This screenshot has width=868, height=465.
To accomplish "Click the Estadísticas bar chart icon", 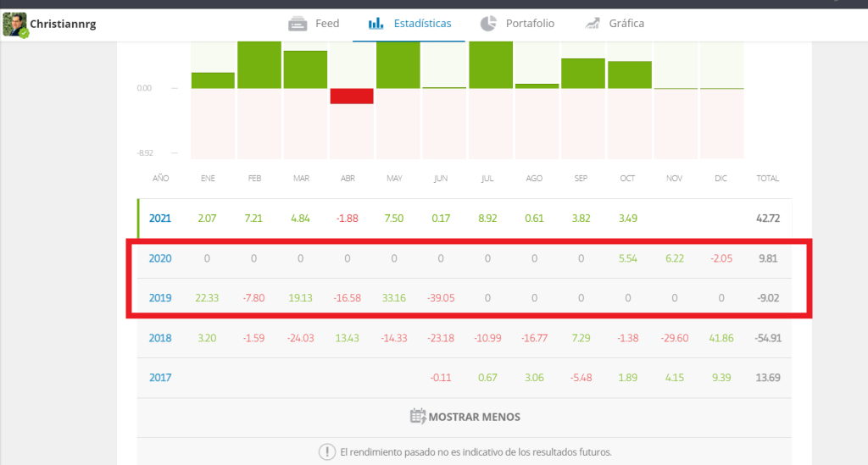I will [x=376, y=24].
